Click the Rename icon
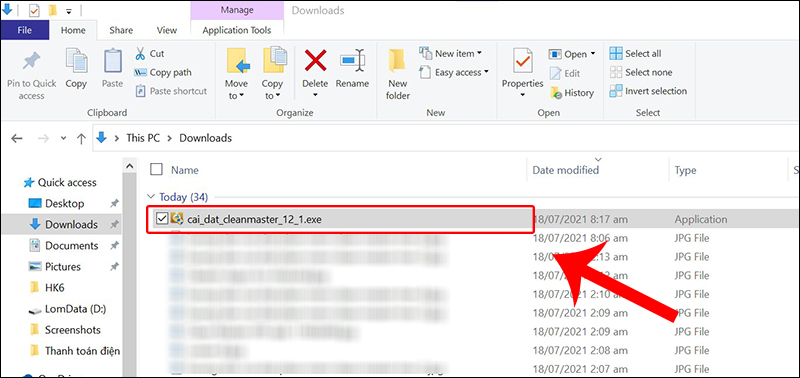The width and height of the screenshot is (800, 378). 352,61
